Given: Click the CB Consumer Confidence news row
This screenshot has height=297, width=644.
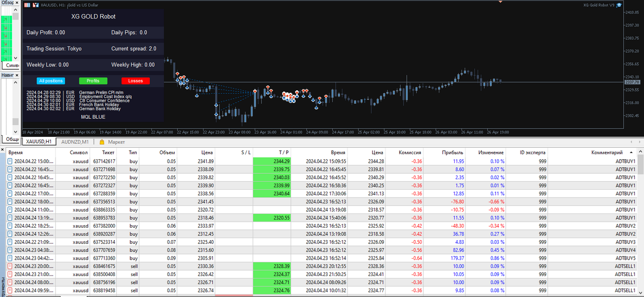Looking at the screenshot, I should coord(78,100).
